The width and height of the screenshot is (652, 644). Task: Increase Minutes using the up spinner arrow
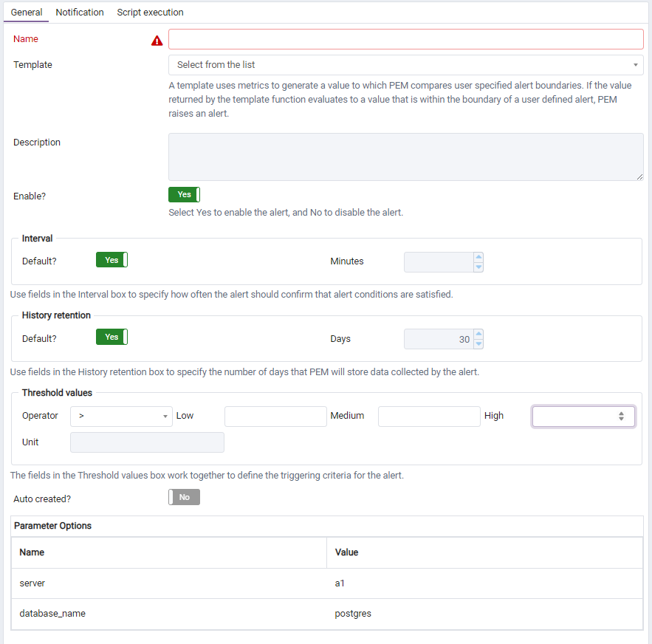click(x=478, y=257)
